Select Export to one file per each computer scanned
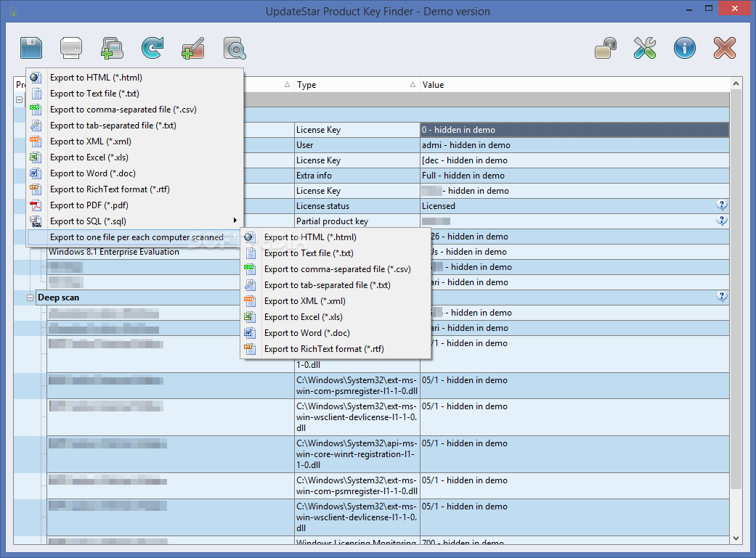The width and height of the screenshot is (756, 558). (x=134, y=237)
